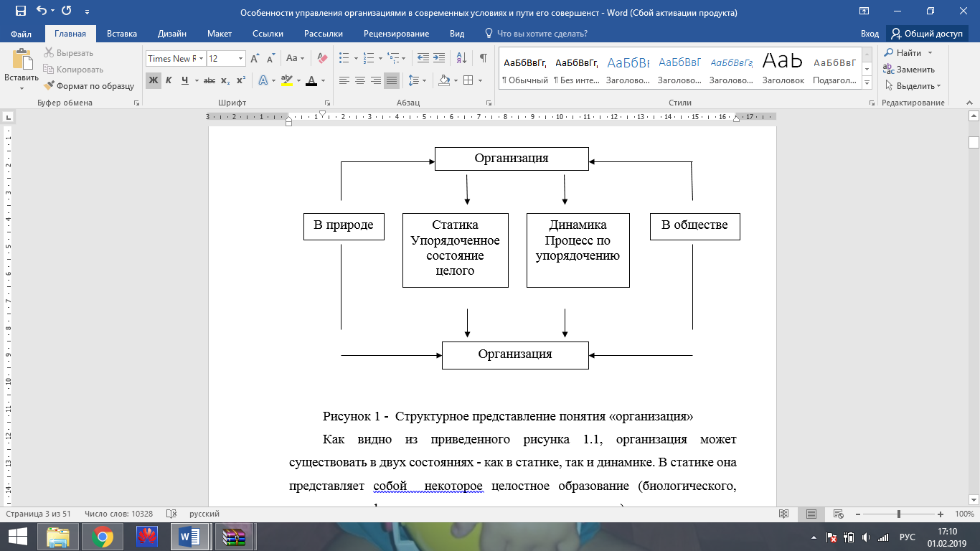The height and width of the screenshot is (551, 980).
Task: Apply superscript formatting
Action: click(241, 80)
